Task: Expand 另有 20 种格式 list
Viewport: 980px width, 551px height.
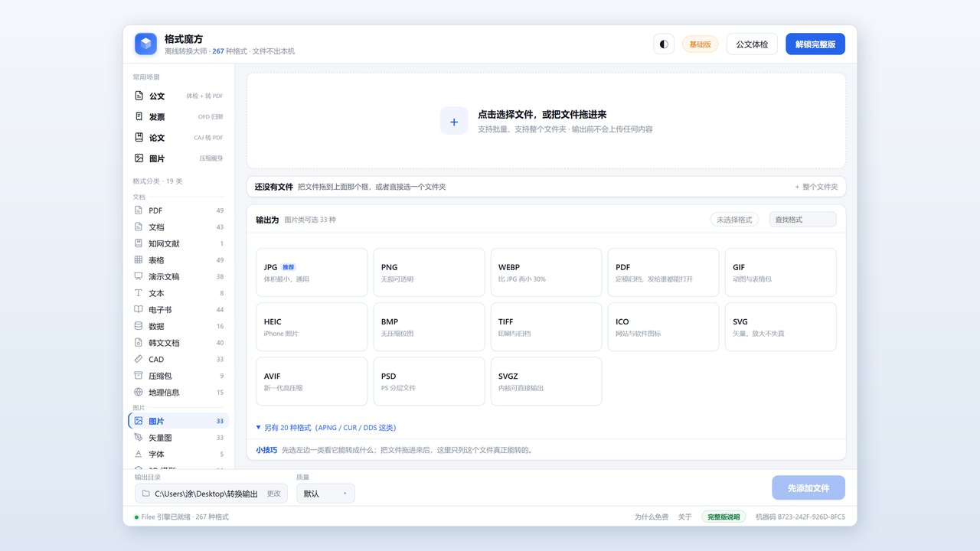Action: point(326,428)
